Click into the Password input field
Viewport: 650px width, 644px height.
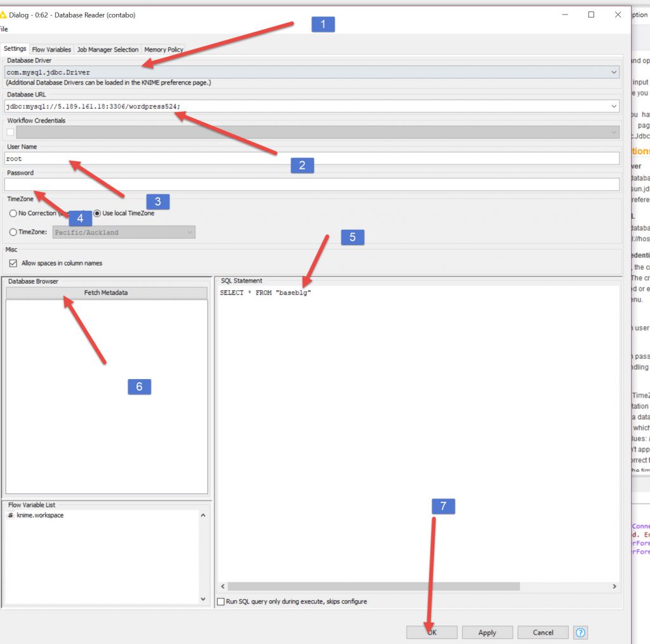click(x=311, y=184)
